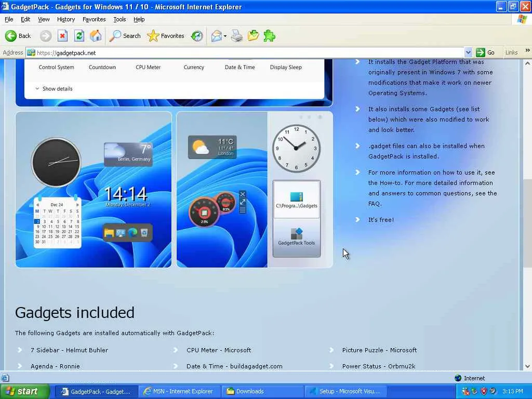Click the Back navigation button

click(x=18, y=36)
